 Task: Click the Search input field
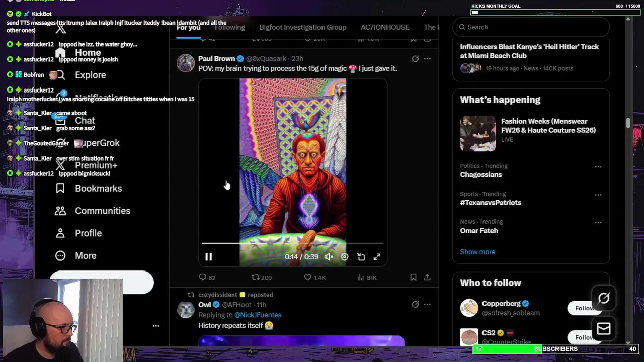tap(531, 27)
